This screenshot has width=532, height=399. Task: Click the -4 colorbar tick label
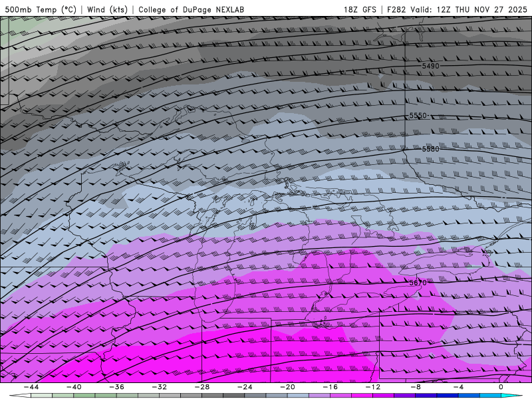(x=458, y=387)
